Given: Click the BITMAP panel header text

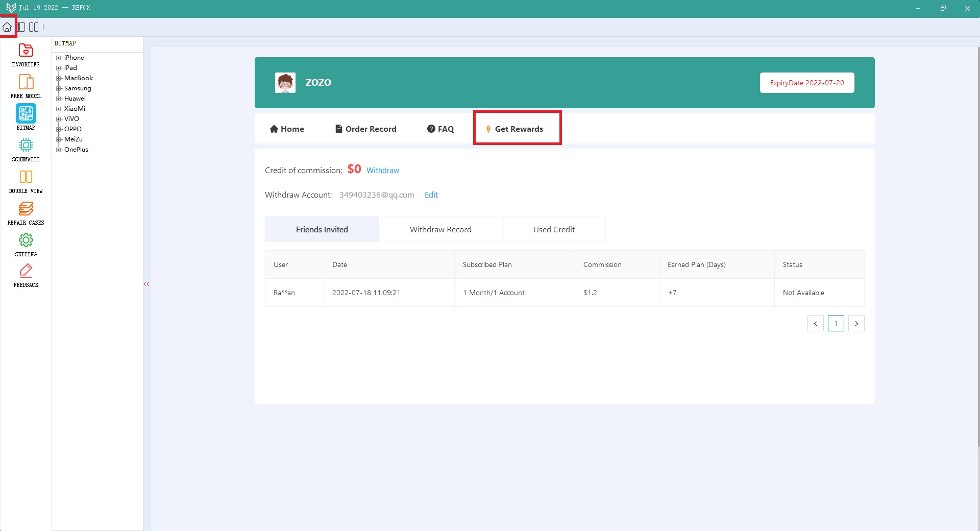Looking at the screenshot, I should 65,43.
